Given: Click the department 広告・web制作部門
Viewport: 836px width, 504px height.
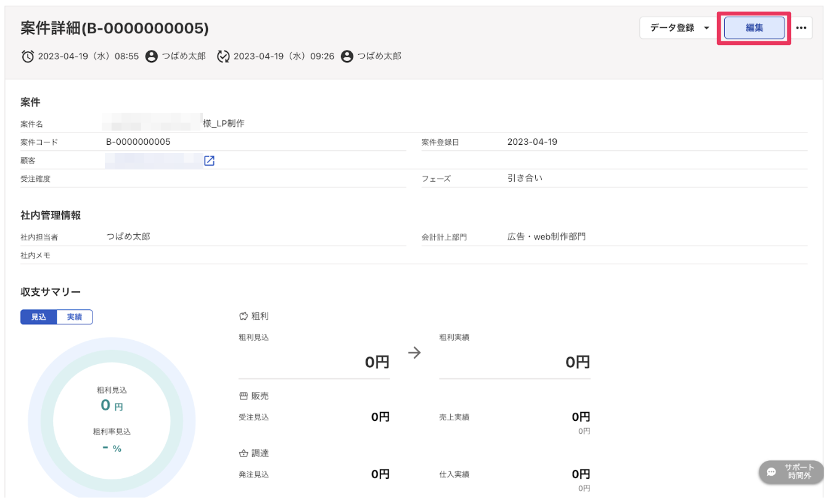Looking at the screenshot, I should click(x=546, y=236).
